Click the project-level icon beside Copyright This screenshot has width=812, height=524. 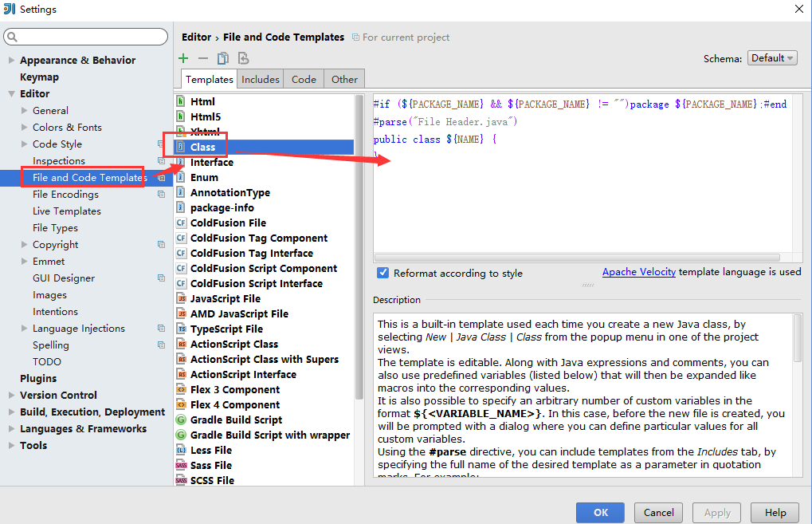coord(161,245)
